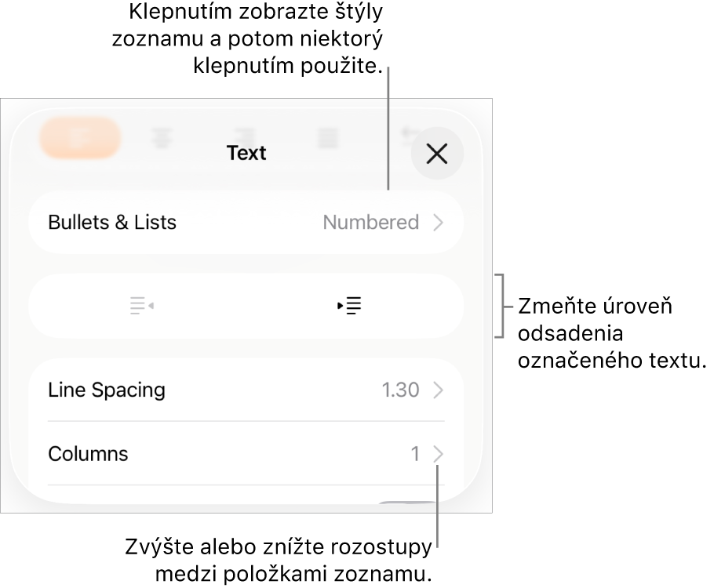Tap the 1.30 line spacing value
Image resolution: width=714 pixels, height=588 pixels.
[x=400, y=390]
